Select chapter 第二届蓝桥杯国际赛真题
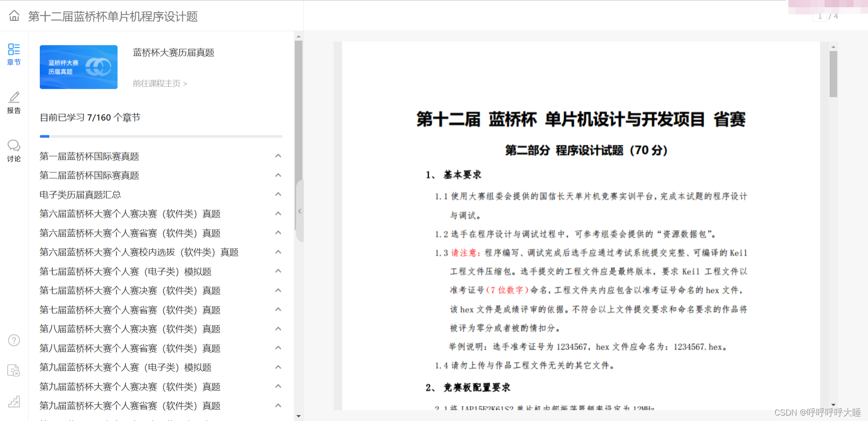Image resolution: width=868 pixels, height=421 pixels. (x=90, y=175)
